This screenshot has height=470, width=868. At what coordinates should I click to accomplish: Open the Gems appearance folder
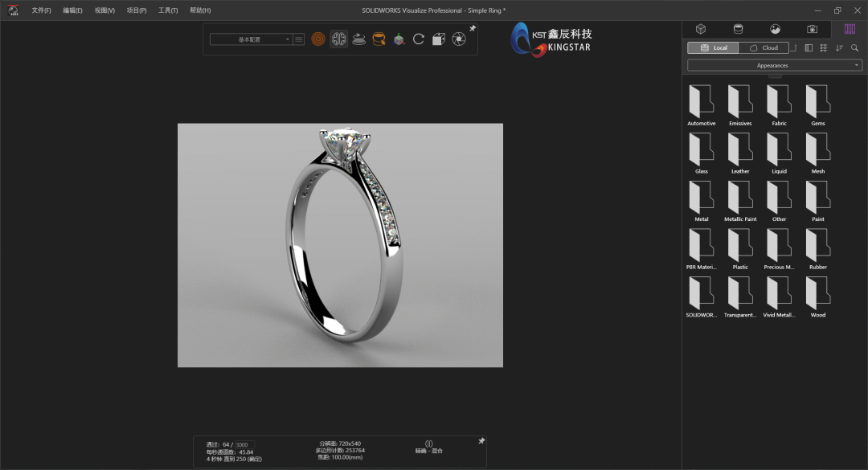(x=817, y=103)
